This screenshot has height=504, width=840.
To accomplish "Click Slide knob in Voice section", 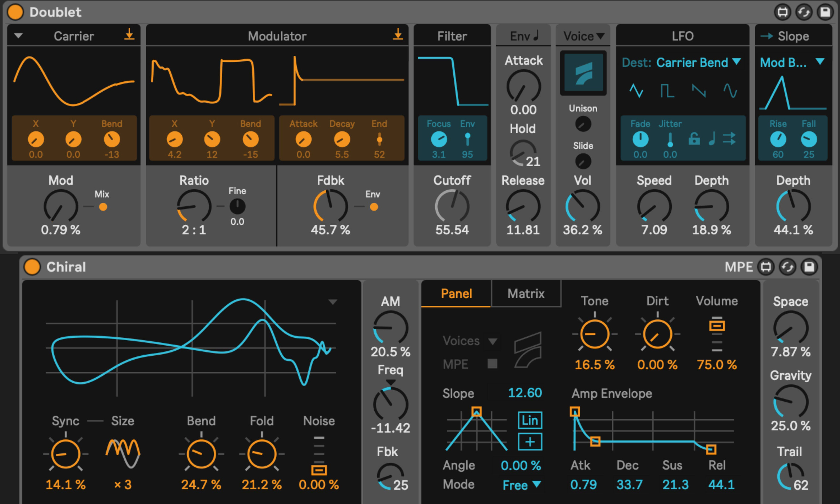I will point(583,161).
